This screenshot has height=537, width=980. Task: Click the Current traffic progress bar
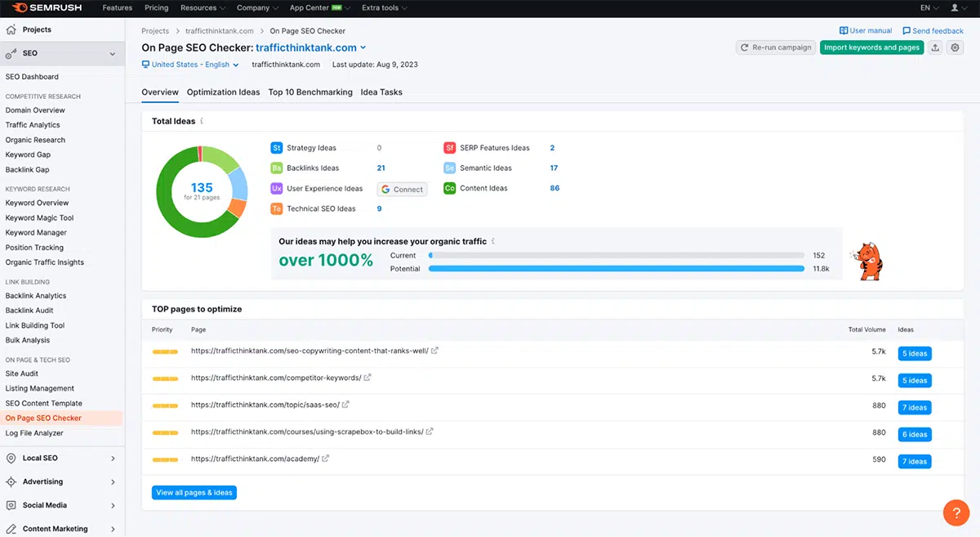point(616,256)
